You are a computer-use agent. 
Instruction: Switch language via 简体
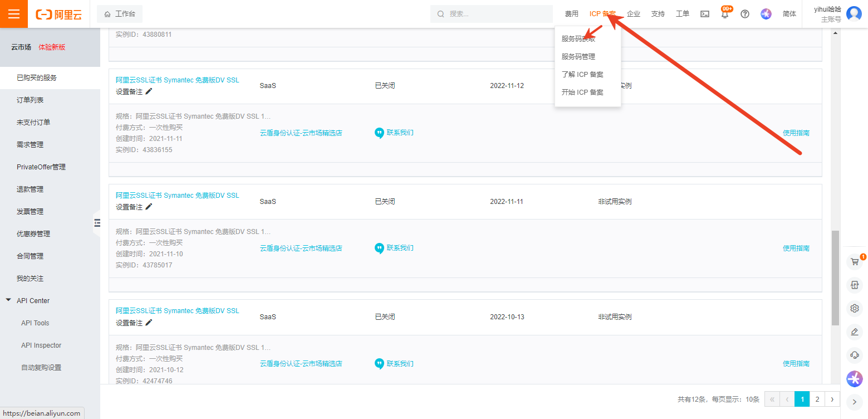tap(789, 14)
